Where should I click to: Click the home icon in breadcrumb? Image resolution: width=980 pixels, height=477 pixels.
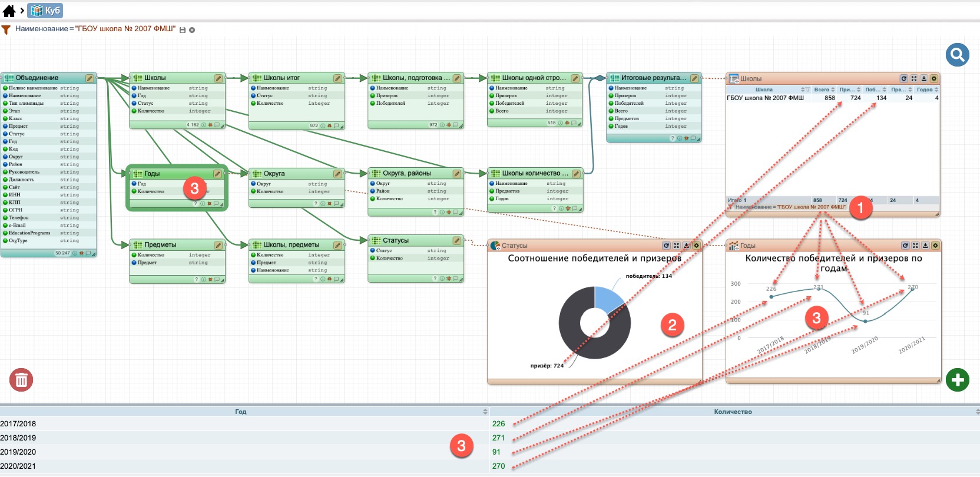click(9, 11)
